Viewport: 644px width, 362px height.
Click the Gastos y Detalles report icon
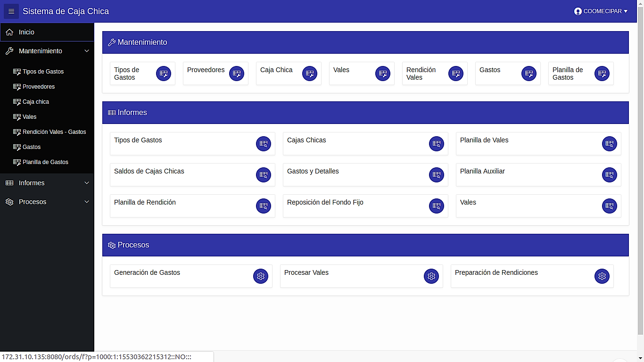pos(437,175)
